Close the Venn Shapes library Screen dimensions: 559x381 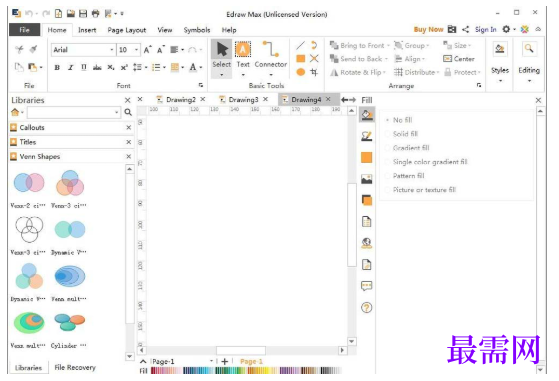[129, 156]
